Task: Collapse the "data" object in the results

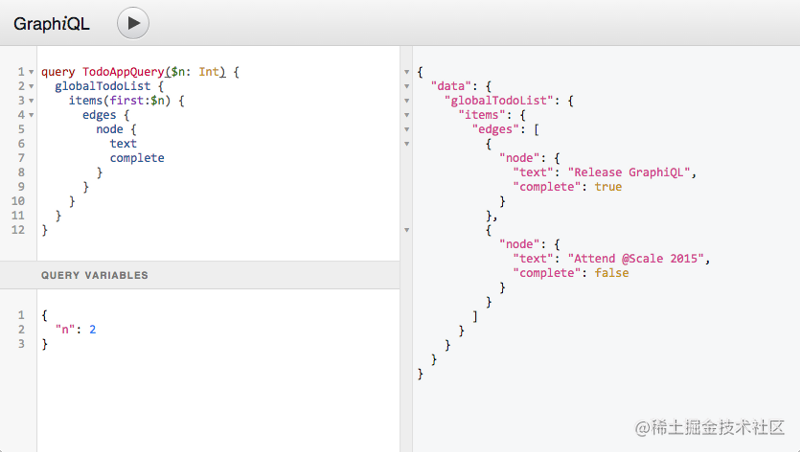Action: [407, 86]
